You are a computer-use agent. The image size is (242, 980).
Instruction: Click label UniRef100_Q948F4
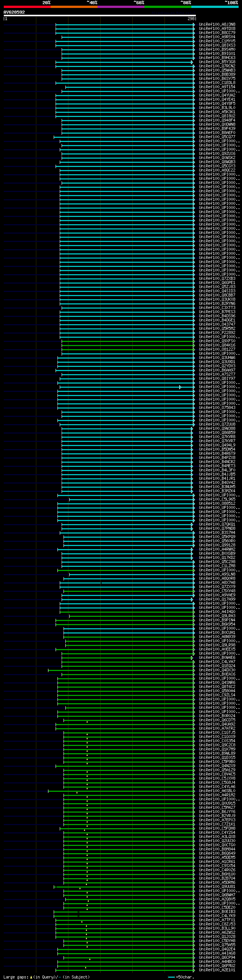[217, 120]
